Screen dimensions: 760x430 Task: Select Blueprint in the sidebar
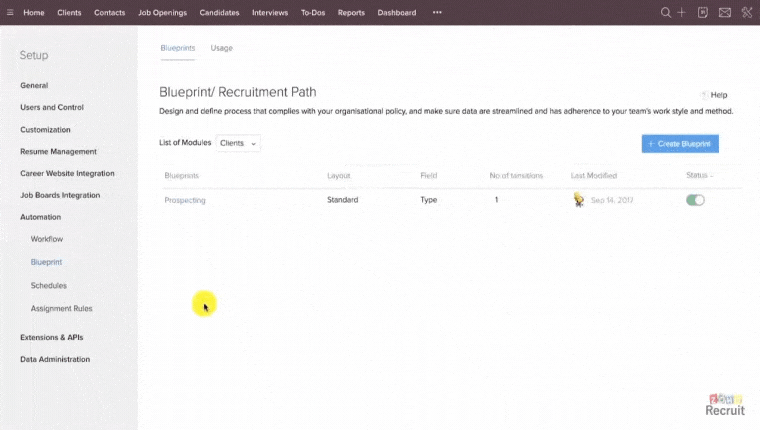[47, 262]
